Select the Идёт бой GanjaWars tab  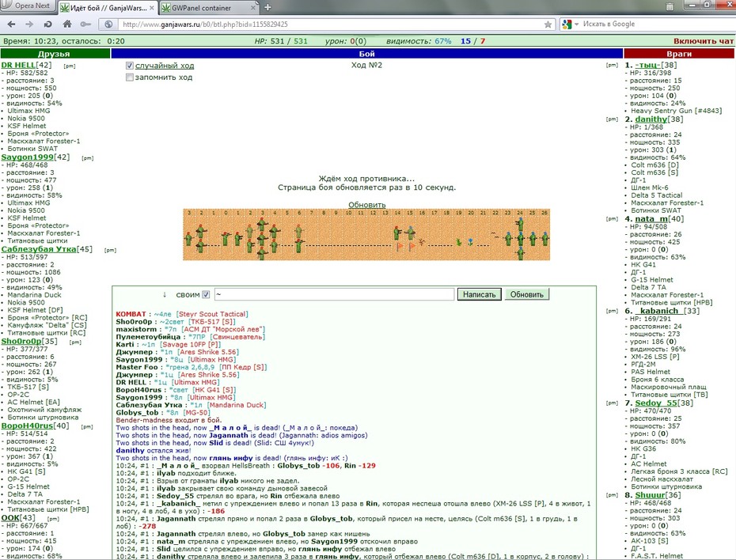point(107,8)
